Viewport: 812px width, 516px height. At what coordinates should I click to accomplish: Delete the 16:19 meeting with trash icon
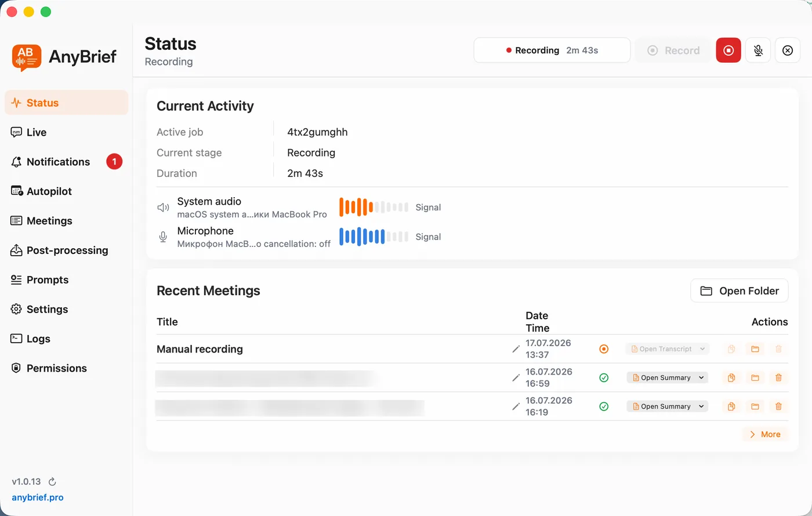[x=778, y=406]
